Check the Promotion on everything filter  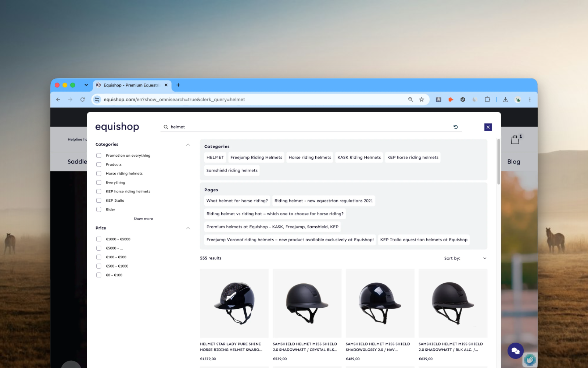[99, 155]
